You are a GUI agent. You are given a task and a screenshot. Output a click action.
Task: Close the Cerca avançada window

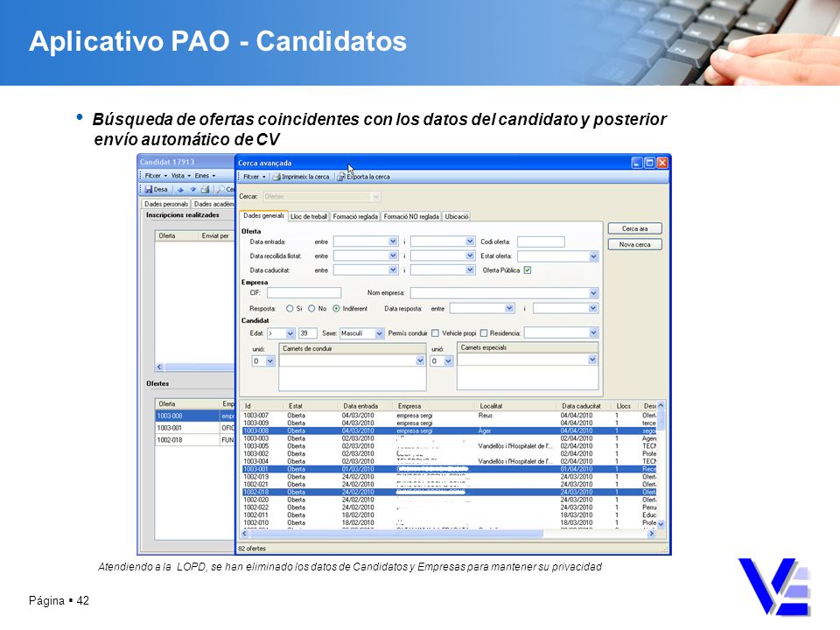click(x=662, y=163)
